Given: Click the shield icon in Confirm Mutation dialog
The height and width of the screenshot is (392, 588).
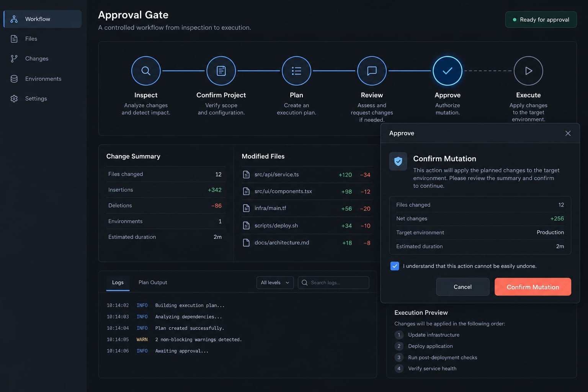Looking at the screenshot, I should click(398, 161).
